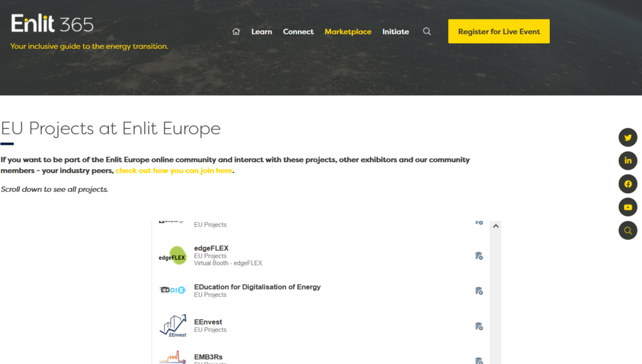Select the Marketplace menu item
Screen dimensions: 642x364
348,31
